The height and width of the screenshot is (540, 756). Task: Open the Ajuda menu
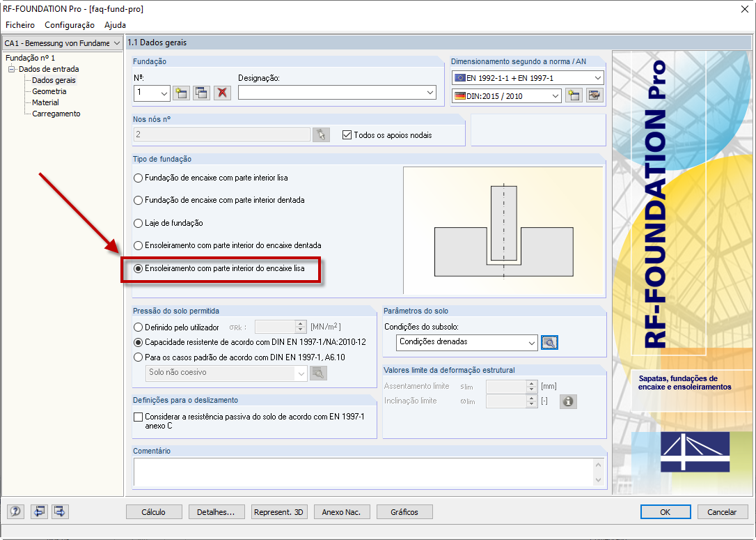click(x=116, y=24)
